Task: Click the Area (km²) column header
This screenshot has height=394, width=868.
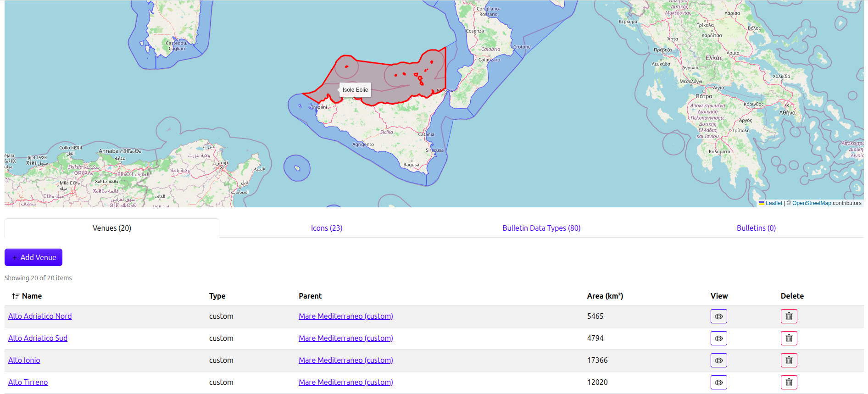Action: [x=605, y=296]
